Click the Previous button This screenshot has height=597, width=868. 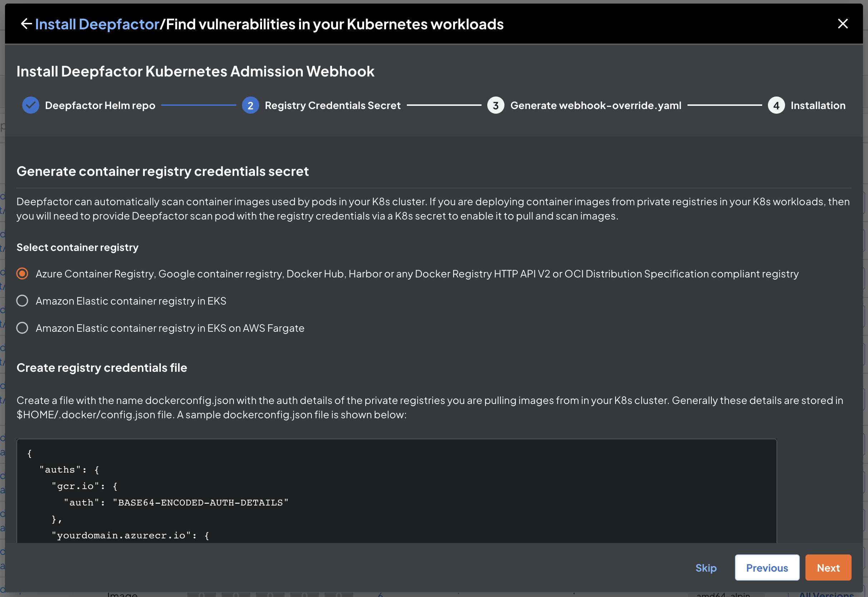coord(767,567)
